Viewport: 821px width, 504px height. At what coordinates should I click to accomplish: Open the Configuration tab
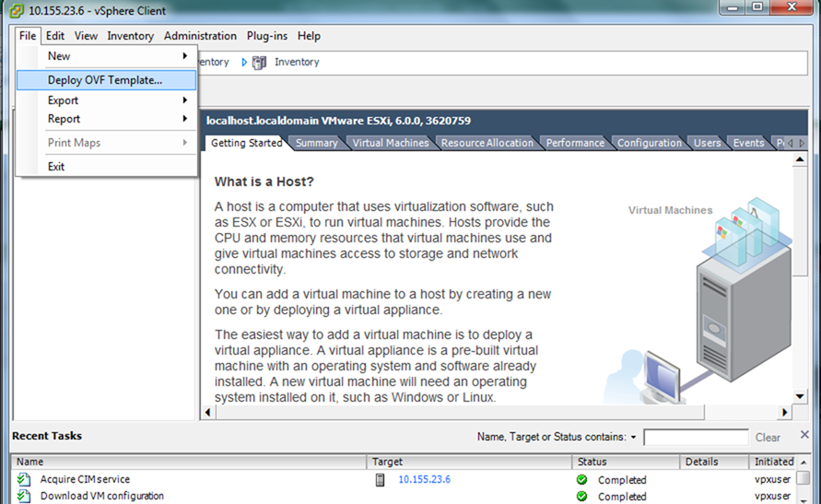coord(650,143)
